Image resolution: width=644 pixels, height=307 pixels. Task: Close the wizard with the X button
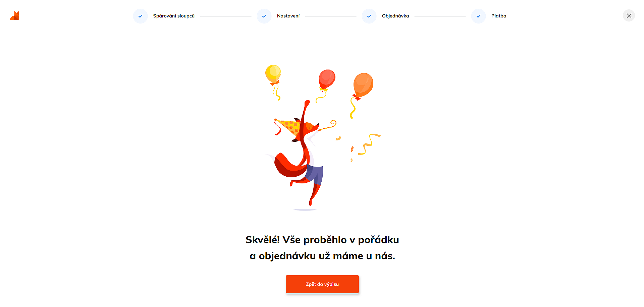tap(629, 15)
